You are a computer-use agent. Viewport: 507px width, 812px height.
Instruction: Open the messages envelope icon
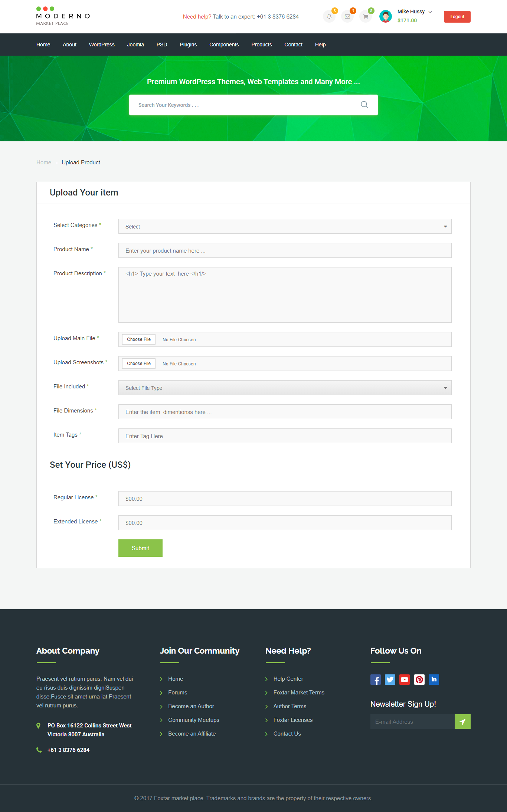pyautogui.click(x=347, y=17)
